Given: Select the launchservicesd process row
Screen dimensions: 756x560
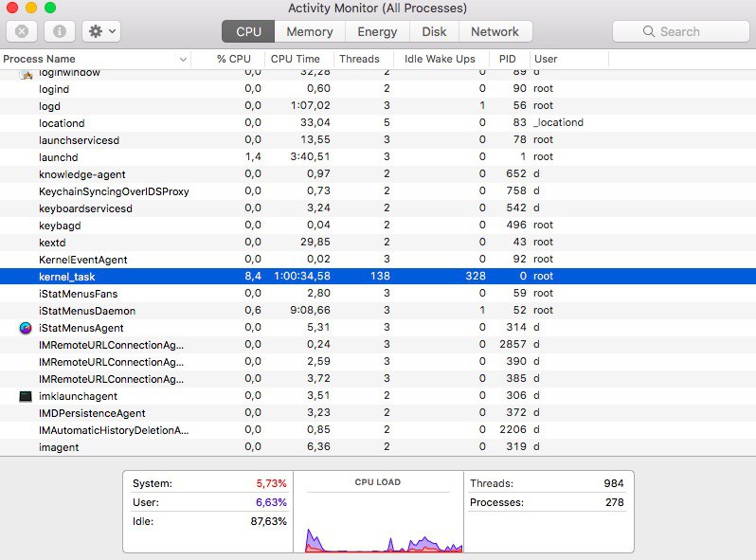Looking at the screenshot, I should coord(378,140).
